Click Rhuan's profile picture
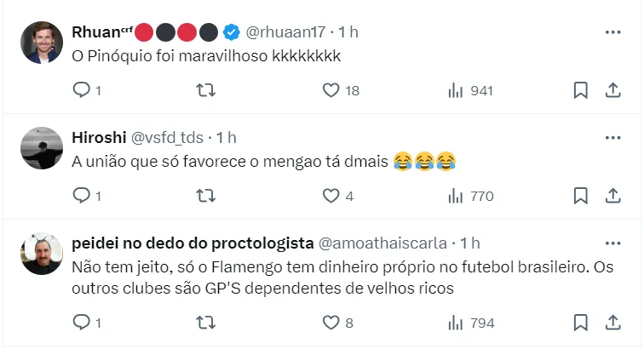The image size is (644, 349). 41,43
